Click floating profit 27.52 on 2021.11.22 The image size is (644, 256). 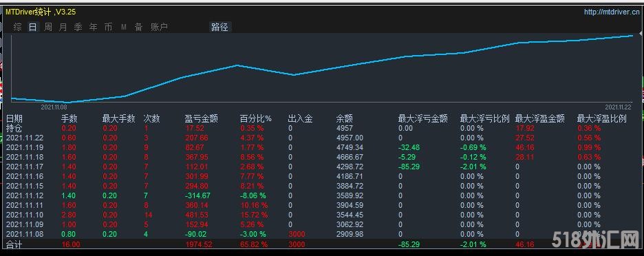tap(525, 138)
